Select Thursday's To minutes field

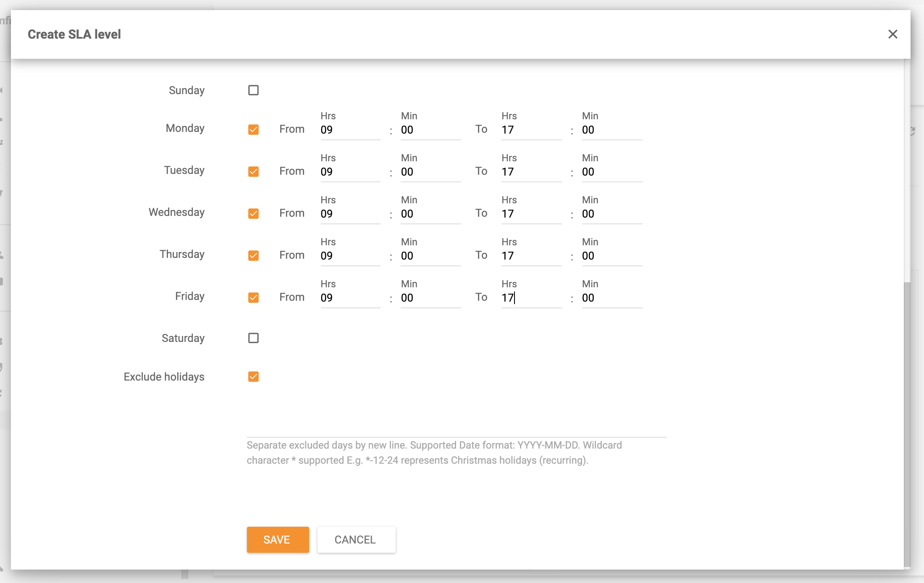(x=612, y=255)
